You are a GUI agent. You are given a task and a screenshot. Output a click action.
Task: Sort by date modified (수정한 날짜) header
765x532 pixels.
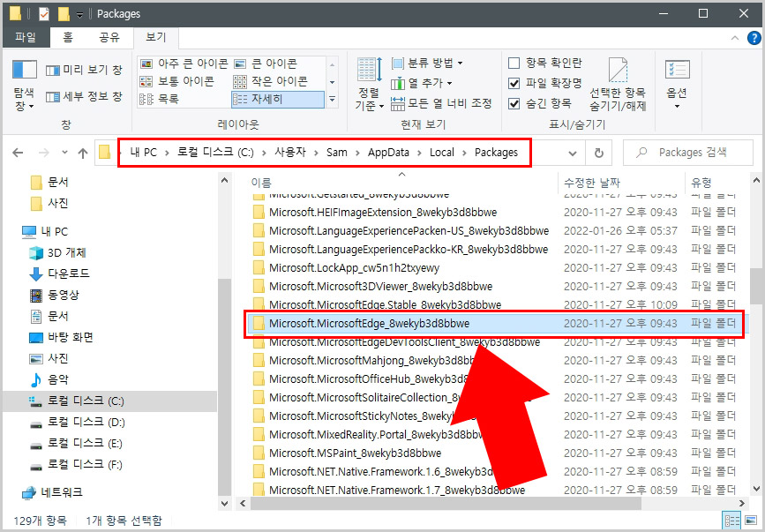point(620,183)
